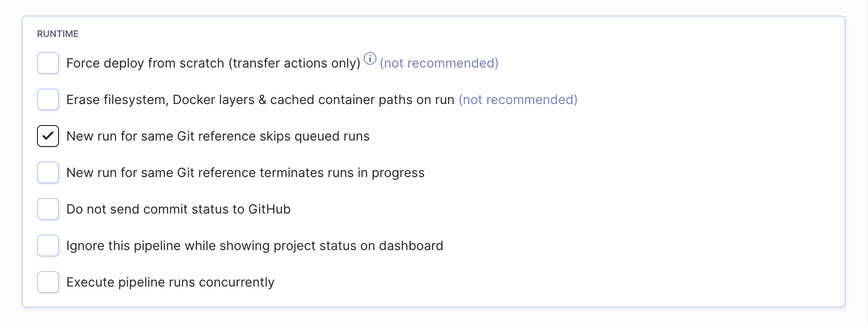Screen dimensions: 868x324
Task: Click the info icon beside Force deploy
Action: tap(370, 59)
